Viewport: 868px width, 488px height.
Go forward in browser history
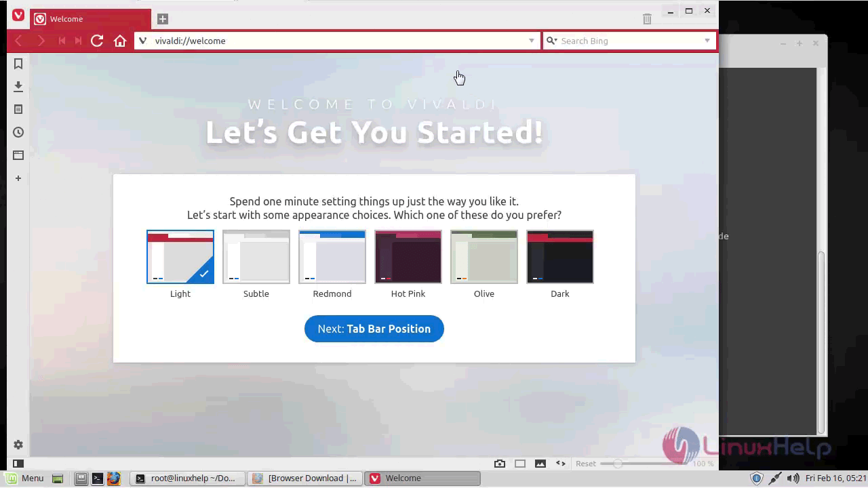41,41
